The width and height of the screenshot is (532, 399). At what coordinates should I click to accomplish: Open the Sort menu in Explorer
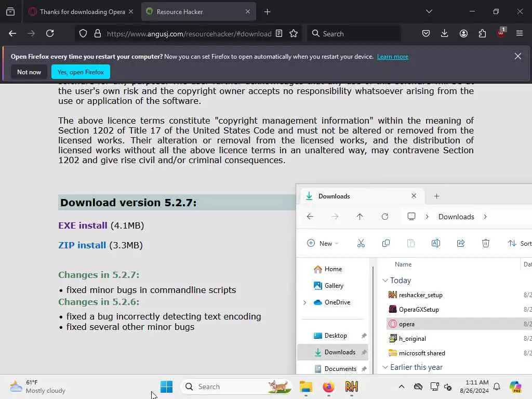click(520, 243)
